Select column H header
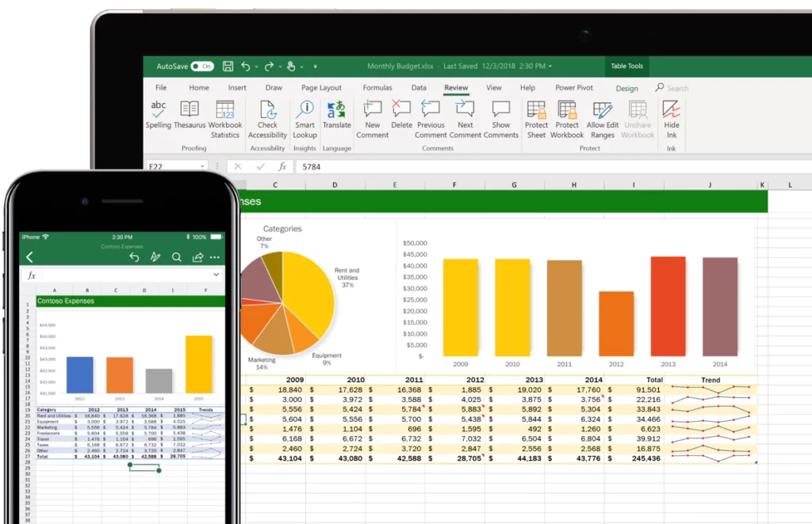The height and width of the screenshot is (524, 812). (574, 185)
